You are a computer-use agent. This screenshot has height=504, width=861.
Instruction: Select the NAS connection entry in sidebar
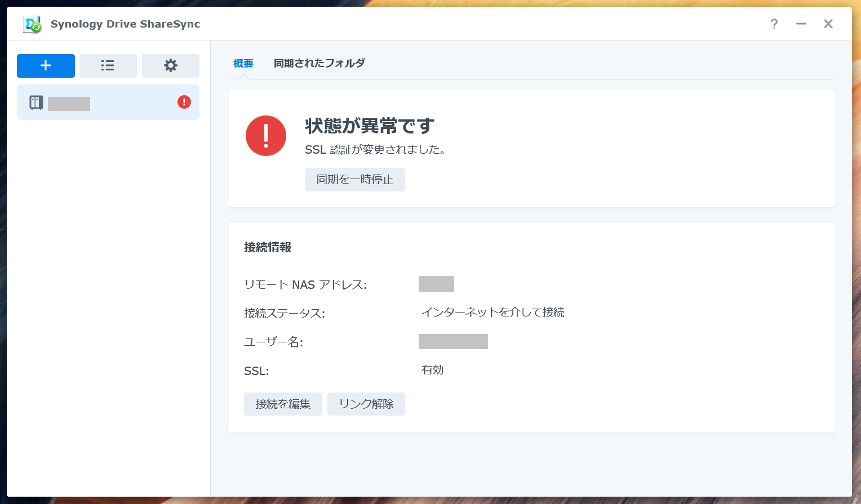tap(107, 102)
